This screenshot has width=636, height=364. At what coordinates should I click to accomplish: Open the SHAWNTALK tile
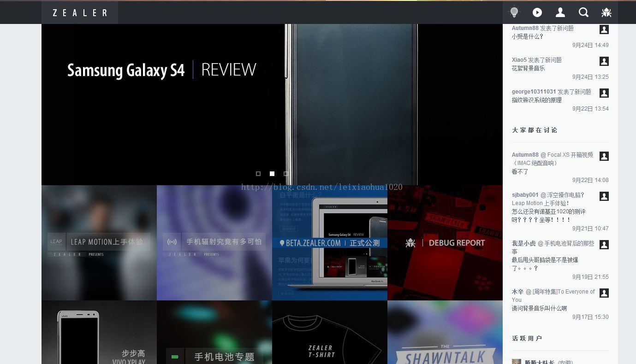pos(445,332)
